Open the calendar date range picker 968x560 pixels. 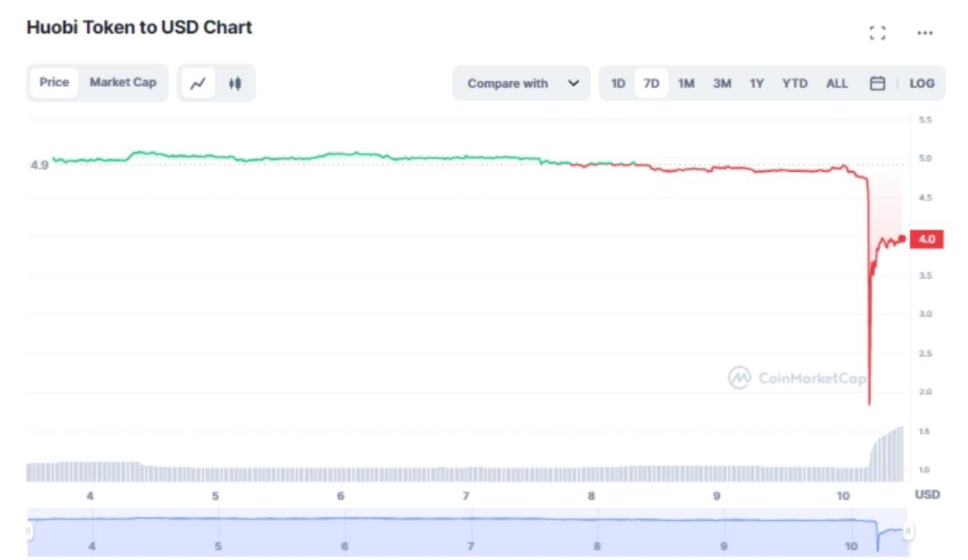[x=877, y=83]
